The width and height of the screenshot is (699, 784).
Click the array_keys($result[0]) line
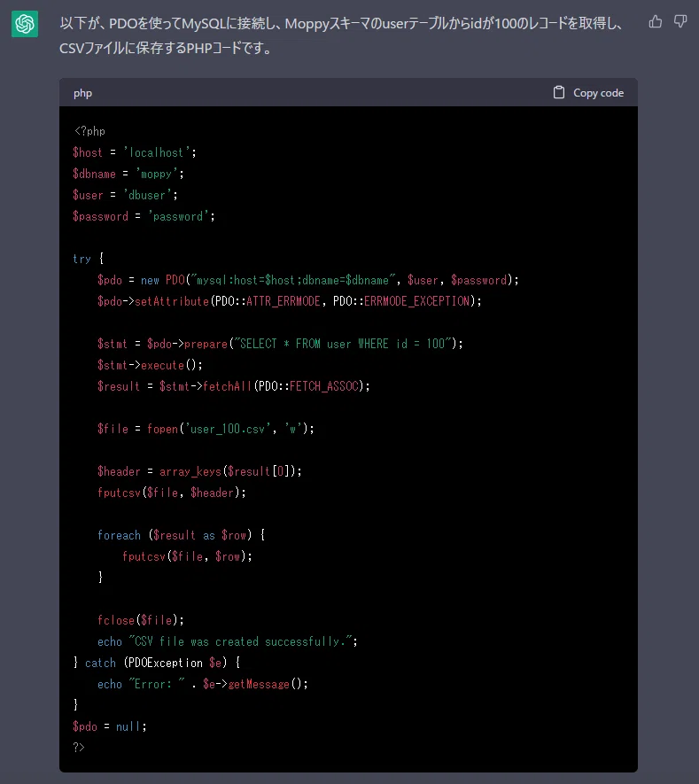point(199,471)
